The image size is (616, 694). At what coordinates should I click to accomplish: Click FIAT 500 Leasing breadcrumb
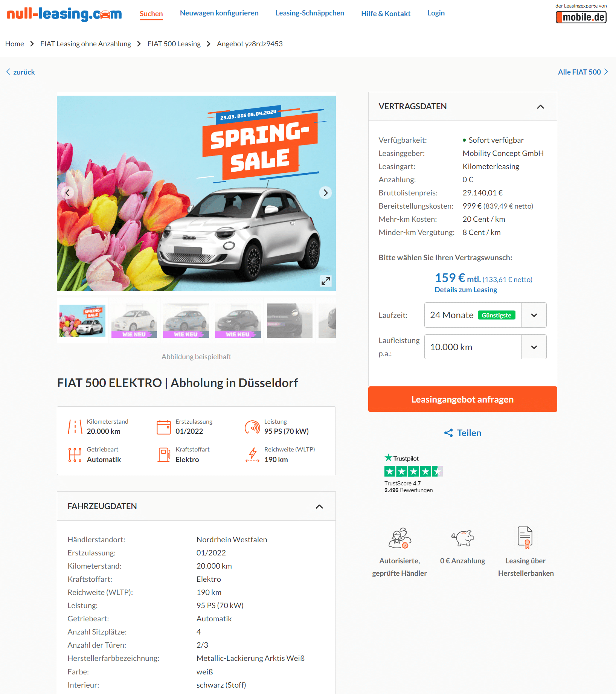[174, 44]
